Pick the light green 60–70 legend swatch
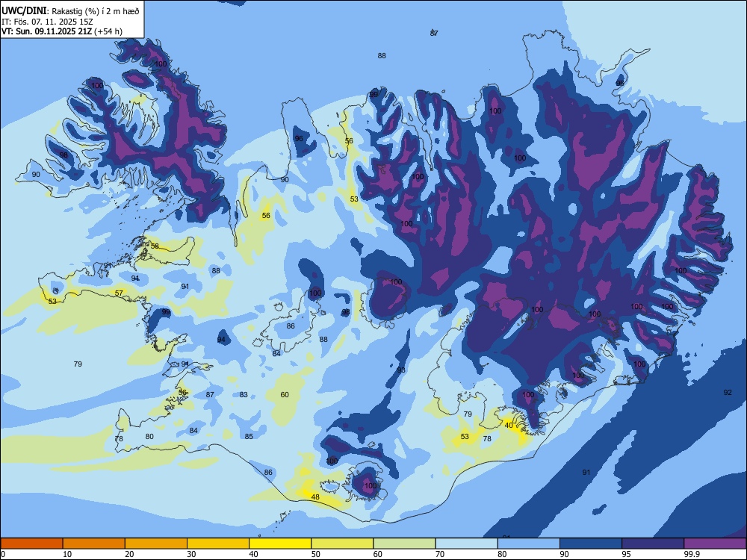The image size is (747, 560). tap(404, 544)
